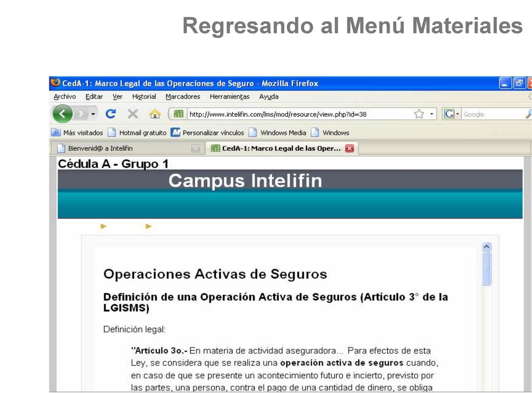Click the Operaciones Activas de Seguros heading
The image size is (532, 393).
tap(215, 274)
